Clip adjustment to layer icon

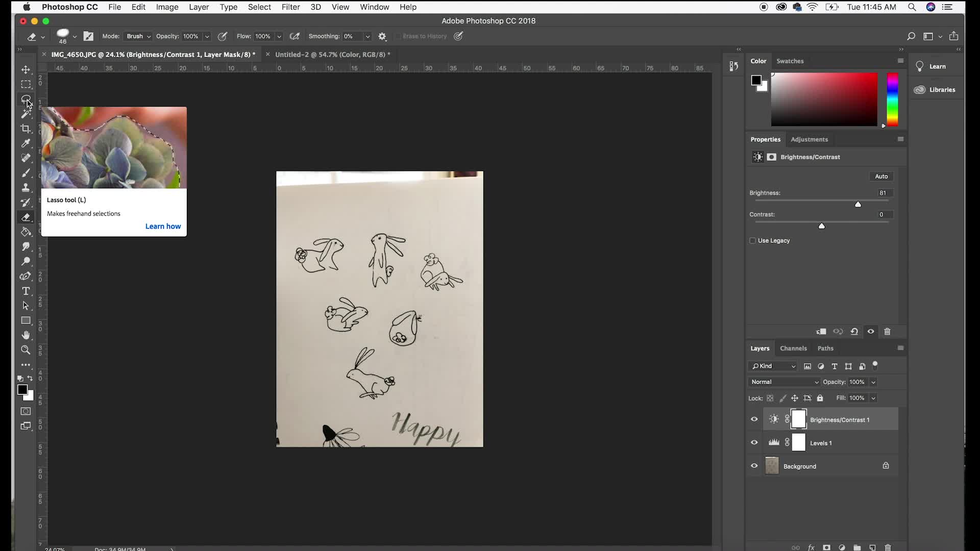pyautogui.click(x=821, y=332)
